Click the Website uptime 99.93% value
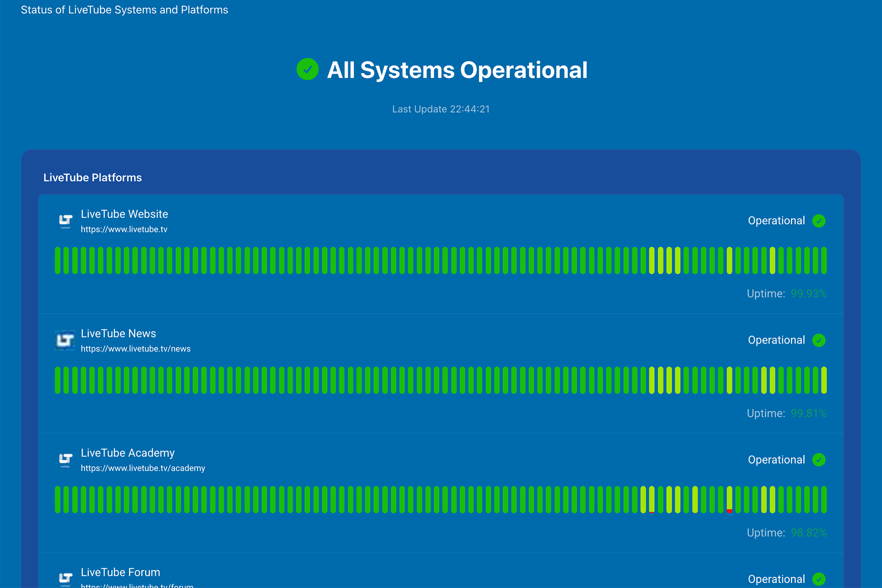This screenshot has width=882, height=588. click(x=808, y=294)
